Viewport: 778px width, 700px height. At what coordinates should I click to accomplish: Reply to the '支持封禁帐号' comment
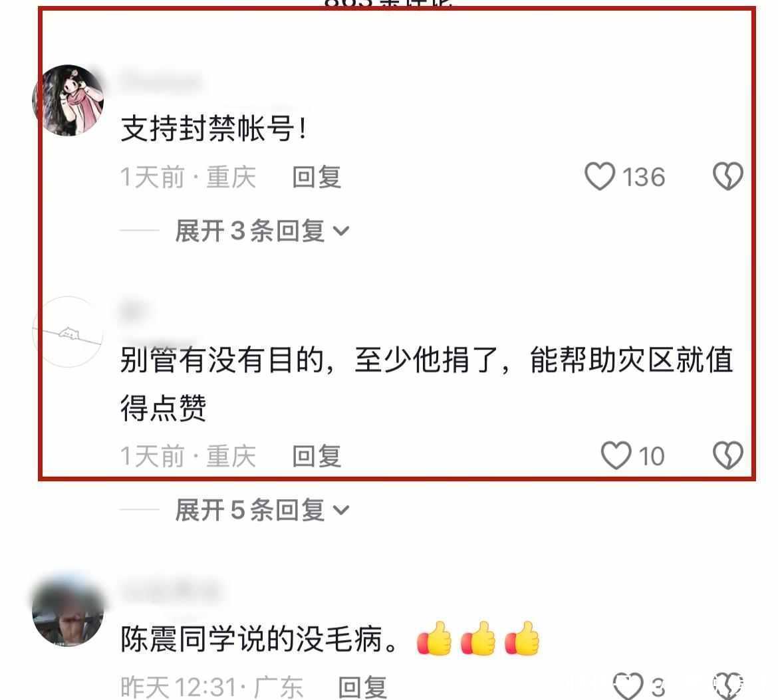[317, 177]
